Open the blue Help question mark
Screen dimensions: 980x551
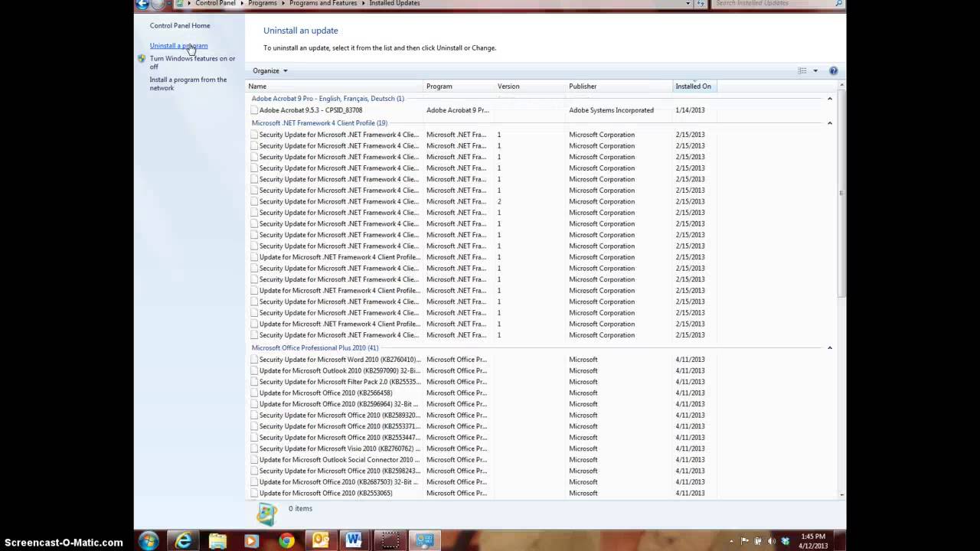(833, 70)
